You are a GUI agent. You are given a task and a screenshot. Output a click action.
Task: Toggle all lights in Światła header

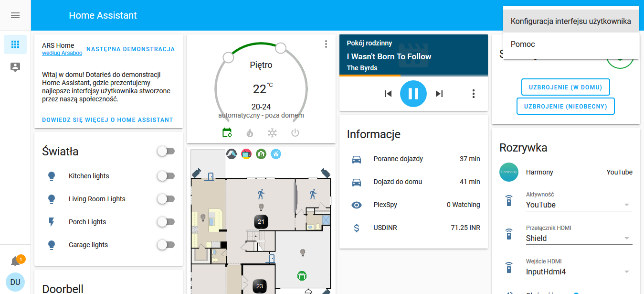[x=166, y=152]
